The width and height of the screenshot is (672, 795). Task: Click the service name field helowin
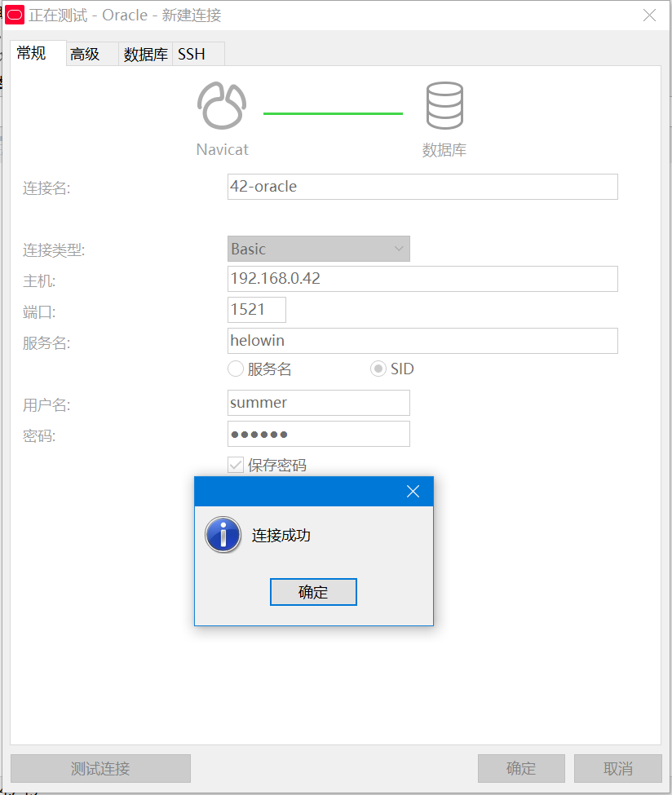[422, 341]
